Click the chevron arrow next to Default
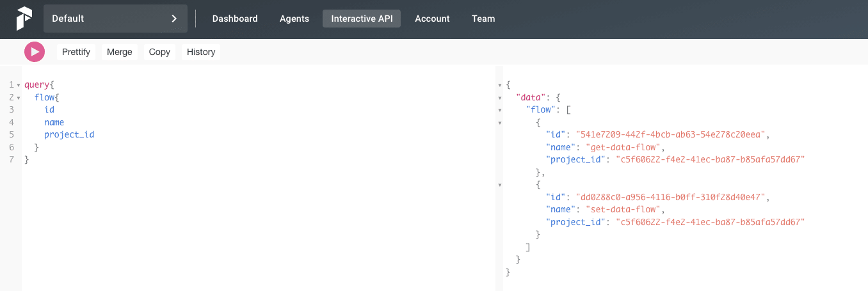This screenshot has width=868, height=291. (174, 19)
